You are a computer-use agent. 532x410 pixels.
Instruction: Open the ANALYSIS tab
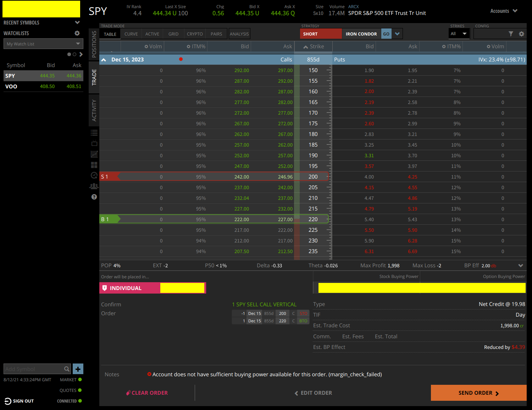pyautogui.click(x=239, y=34)
